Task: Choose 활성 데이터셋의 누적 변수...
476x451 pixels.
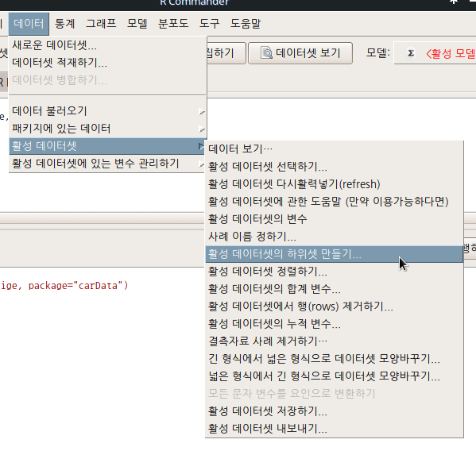Action: coord(335,324)
